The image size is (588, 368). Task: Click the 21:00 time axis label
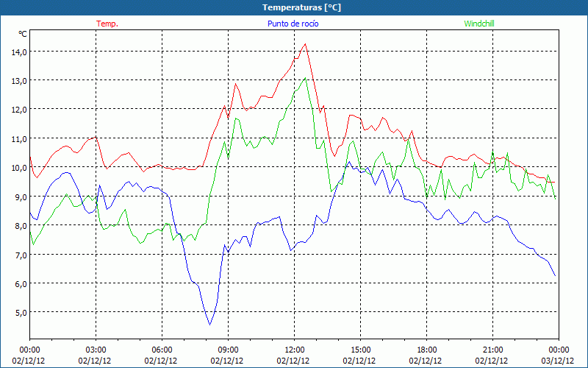pyautogui.click(x=492, y=350)
